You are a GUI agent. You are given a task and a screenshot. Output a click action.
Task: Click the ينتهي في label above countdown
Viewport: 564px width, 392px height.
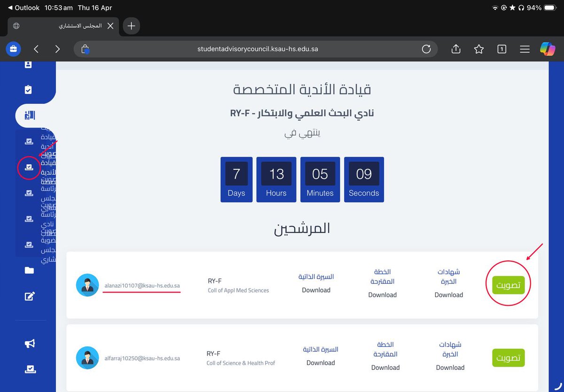(x=302, y=133)
